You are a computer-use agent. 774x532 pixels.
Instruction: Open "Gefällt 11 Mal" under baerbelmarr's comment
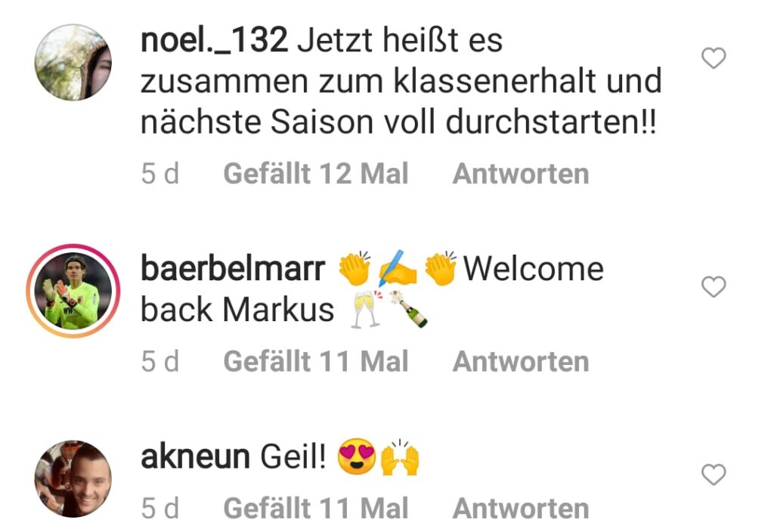coord(316,362)
